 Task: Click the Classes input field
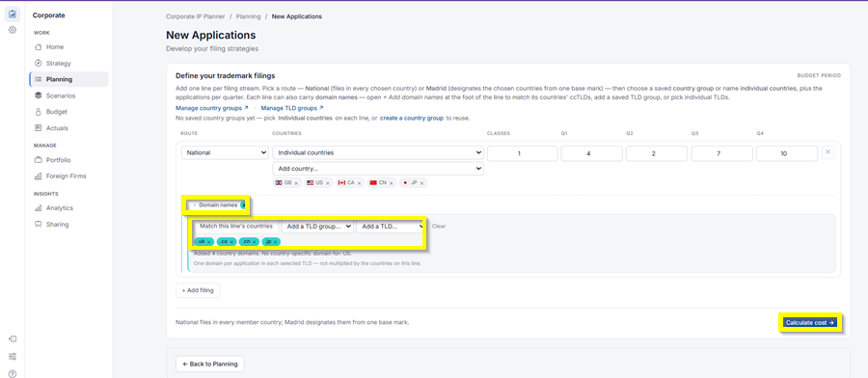[522, 153]
